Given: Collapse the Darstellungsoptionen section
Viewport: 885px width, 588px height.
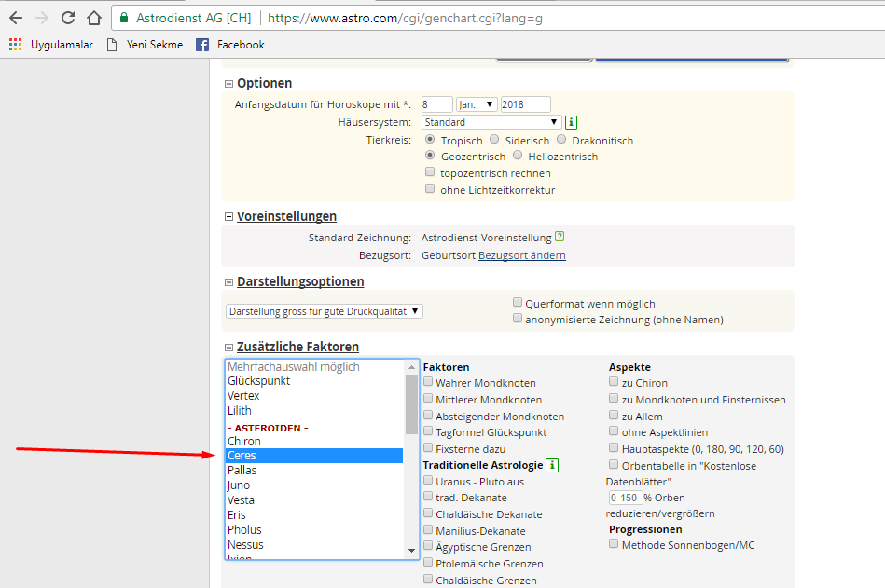Looking at the screenshot, I should (228, 281).
